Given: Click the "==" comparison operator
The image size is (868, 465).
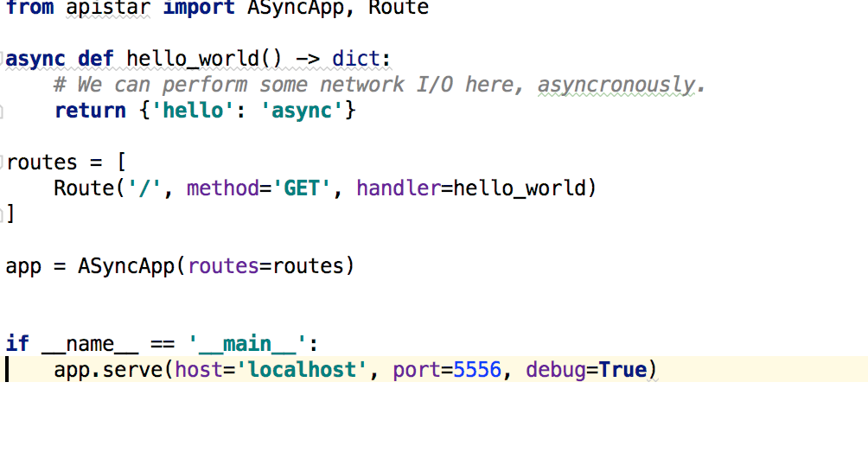Looking at the screenshot, I should coord(163,344).
